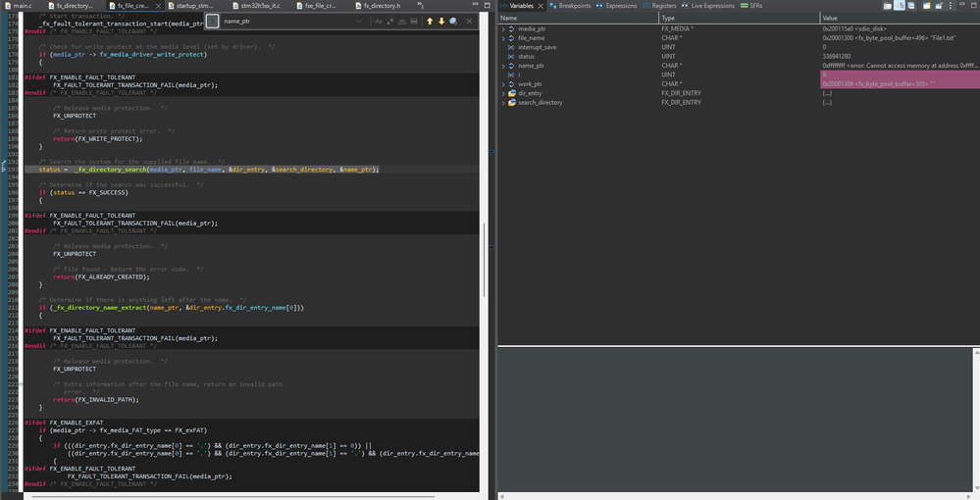980x500 pixels.
Task: Switch to the Expressions view
Action: (616, 6)
